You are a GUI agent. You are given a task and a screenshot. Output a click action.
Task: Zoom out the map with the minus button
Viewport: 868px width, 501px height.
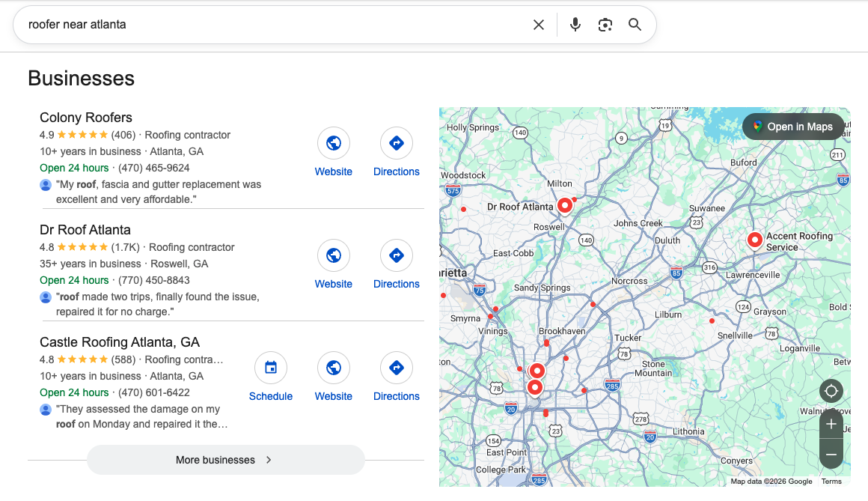pyautogui.click(x=831, y=455)
